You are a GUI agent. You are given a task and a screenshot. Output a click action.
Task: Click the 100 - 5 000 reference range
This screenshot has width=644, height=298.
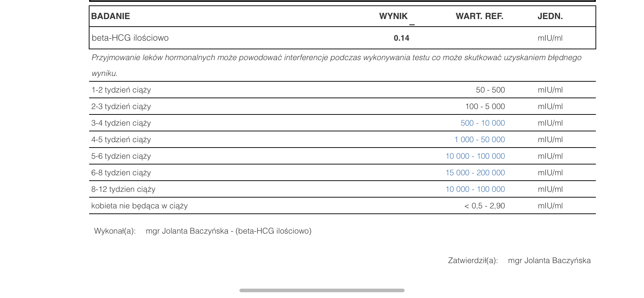point(485,107)
